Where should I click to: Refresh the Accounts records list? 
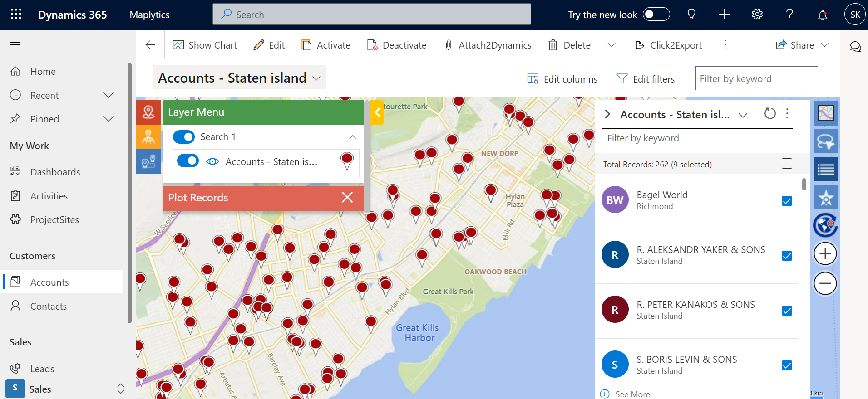(770, 114)
